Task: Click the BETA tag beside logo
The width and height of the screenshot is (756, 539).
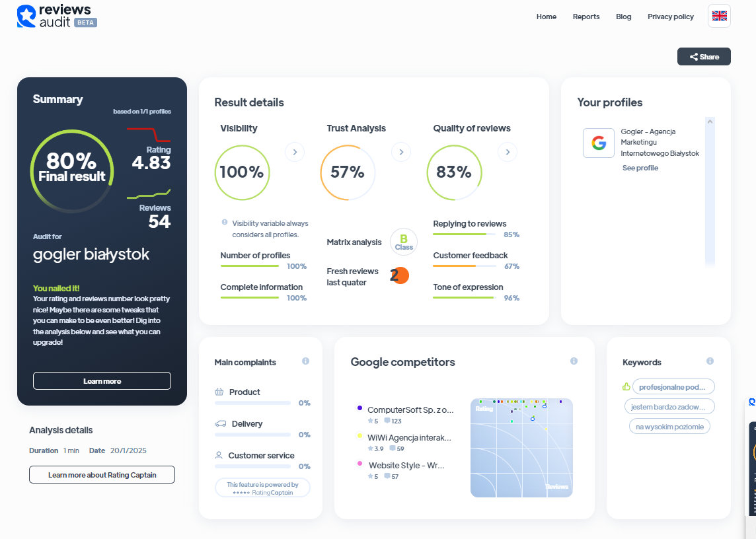Action: pyautogui.click(x=86, y=22)
